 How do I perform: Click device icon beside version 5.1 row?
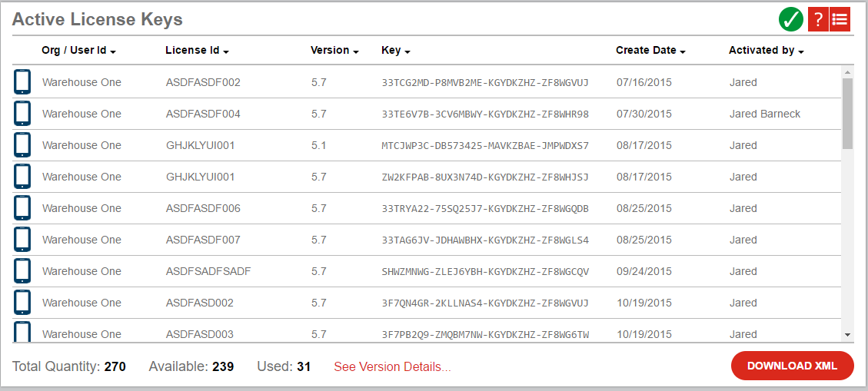[22, 145]
